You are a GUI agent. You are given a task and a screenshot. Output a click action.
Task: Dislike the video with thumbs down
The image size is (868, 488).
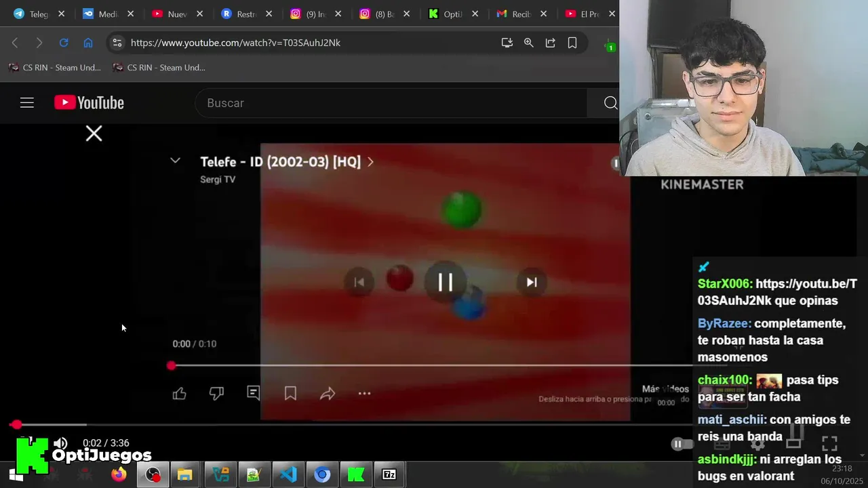(216, 393)
